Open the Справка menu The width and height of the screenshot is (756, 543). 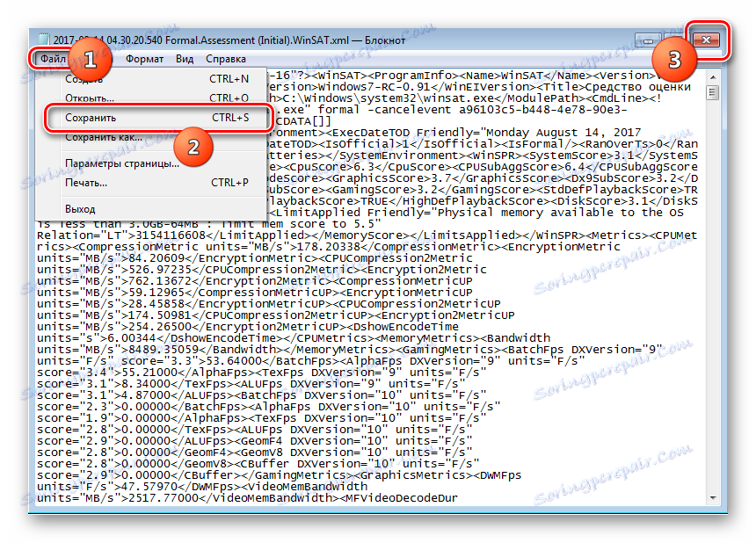226,59
